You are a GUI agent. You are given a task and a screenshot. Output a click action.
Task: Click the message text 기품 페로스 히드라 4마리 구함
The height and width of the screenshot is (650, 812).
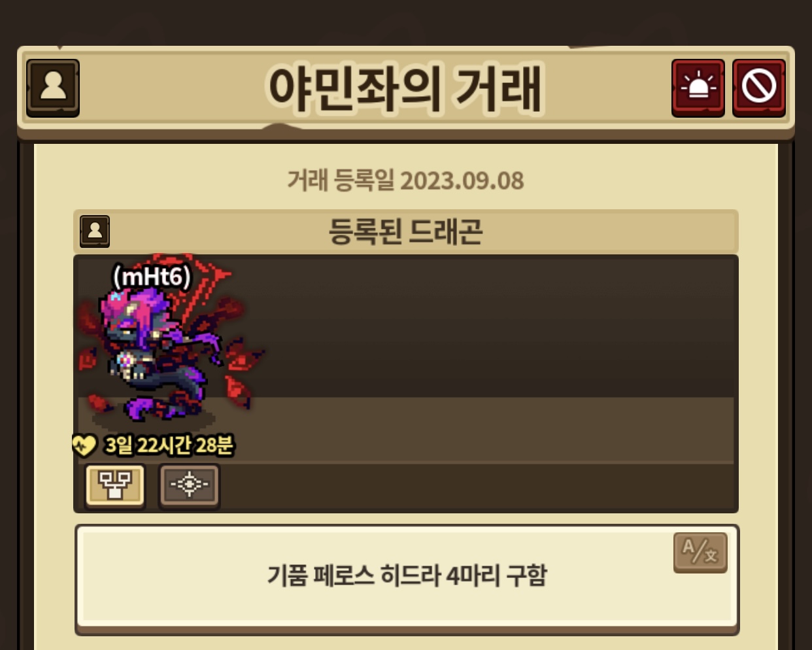[x=407, y=575]
